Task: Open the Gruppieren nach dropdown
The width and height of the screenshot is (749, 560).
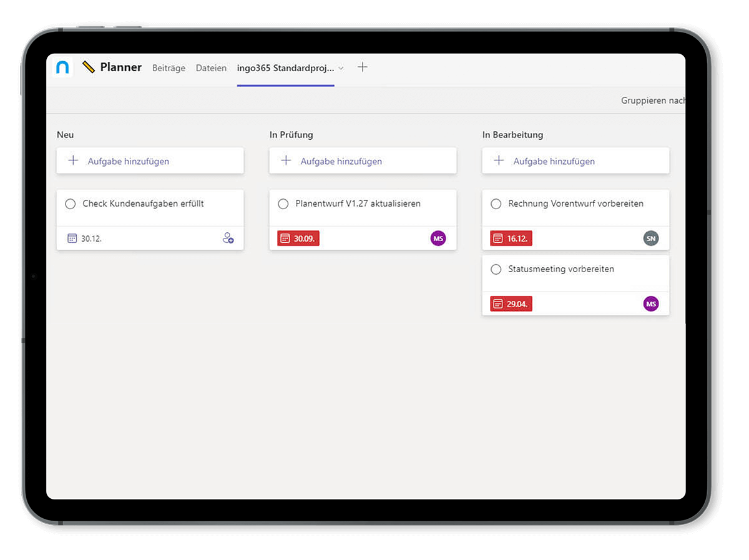Action: click(x=653, y=101)
